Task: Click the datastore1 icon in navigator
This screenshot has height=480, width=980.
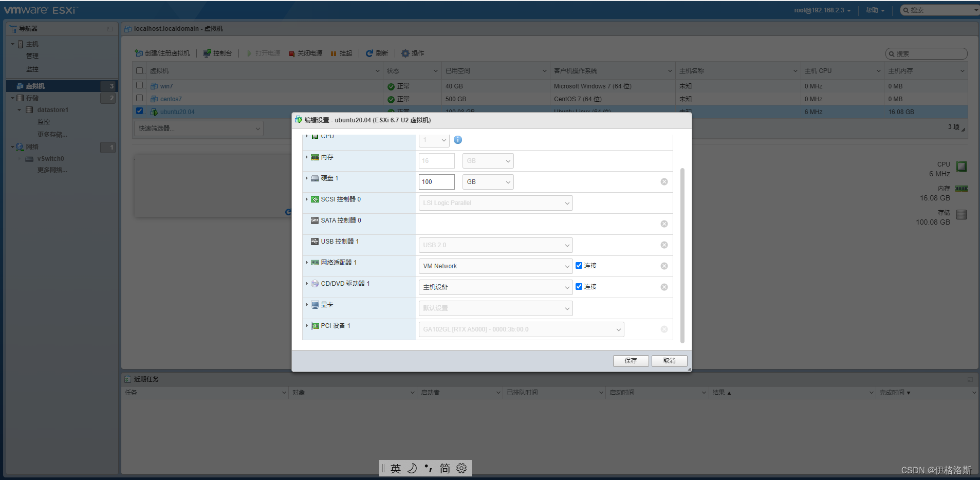Action: (29, 110)
